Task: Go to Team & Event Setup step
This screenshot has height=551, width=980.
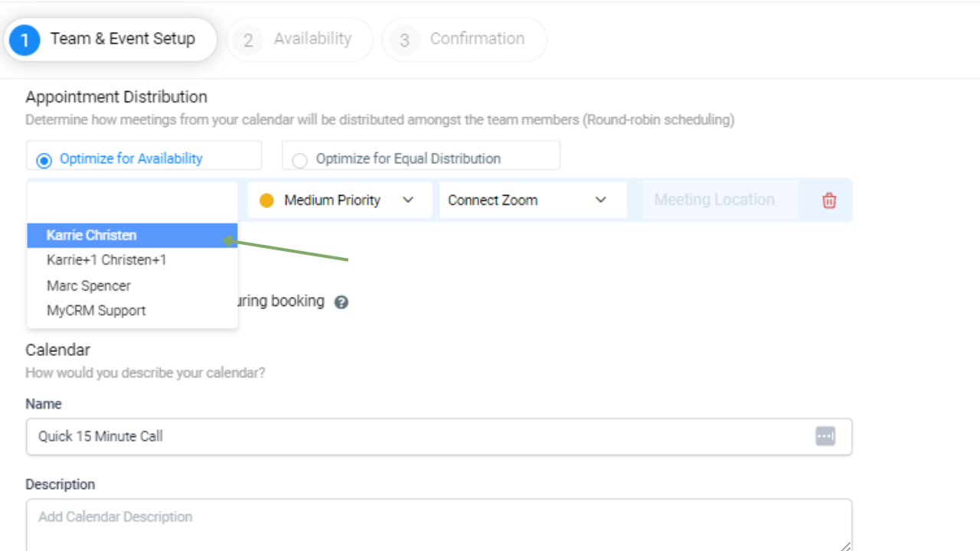Action: coord(111,39)
